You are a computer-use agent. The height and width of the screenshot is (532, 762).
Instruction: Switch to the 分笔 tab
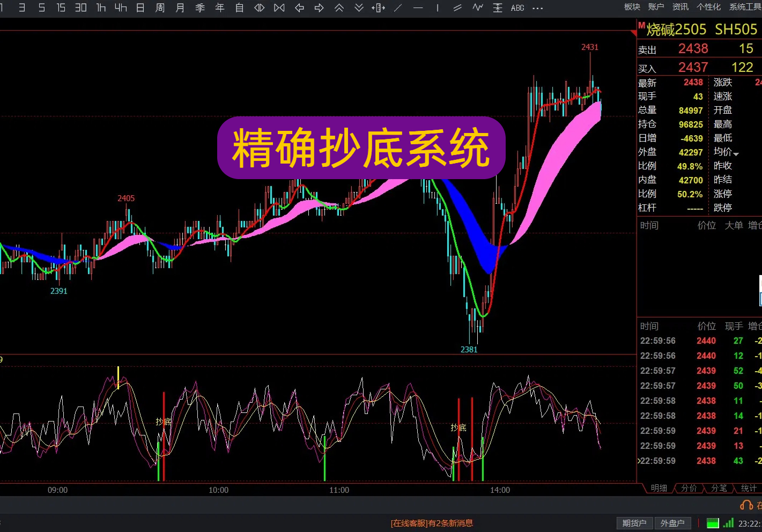[719, 488]
